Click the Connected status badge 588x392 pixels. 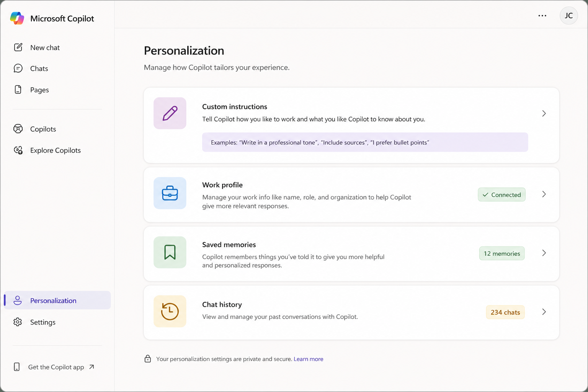click(501, 194)
